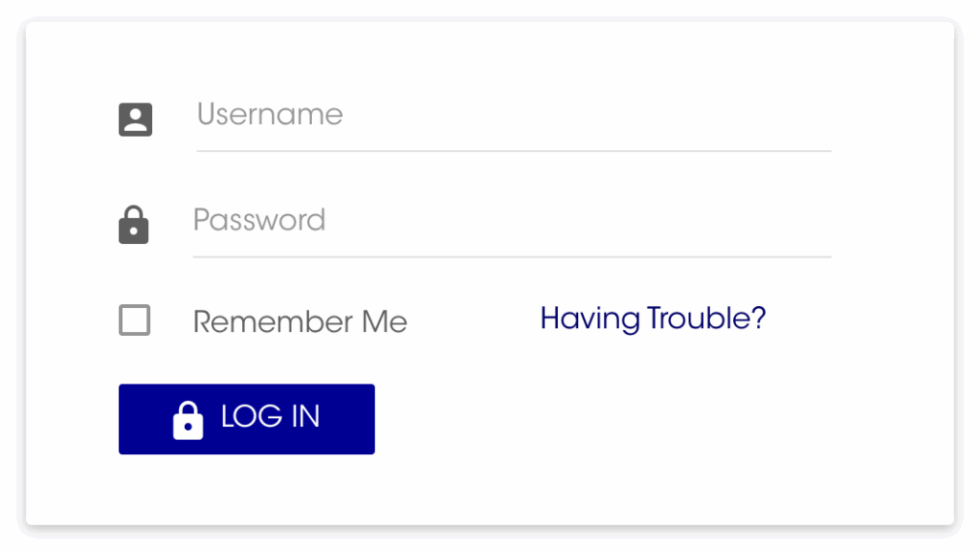Tap the lock glyph before LOG IN text
This screenshot has width=980, height=551.
click(x=188, y=419)
